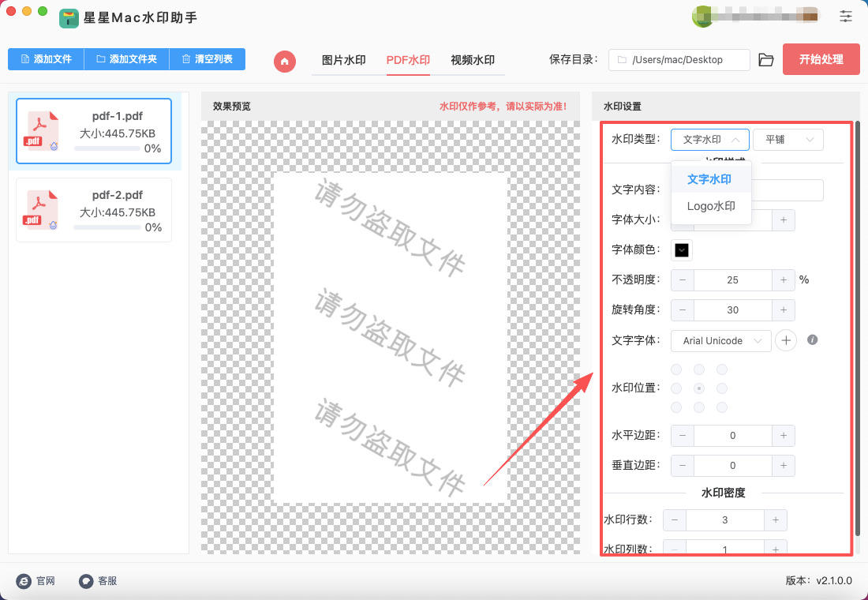868x600 pixels.
Task: Decrease rotation angle with minus button
Action: (683, 310)
